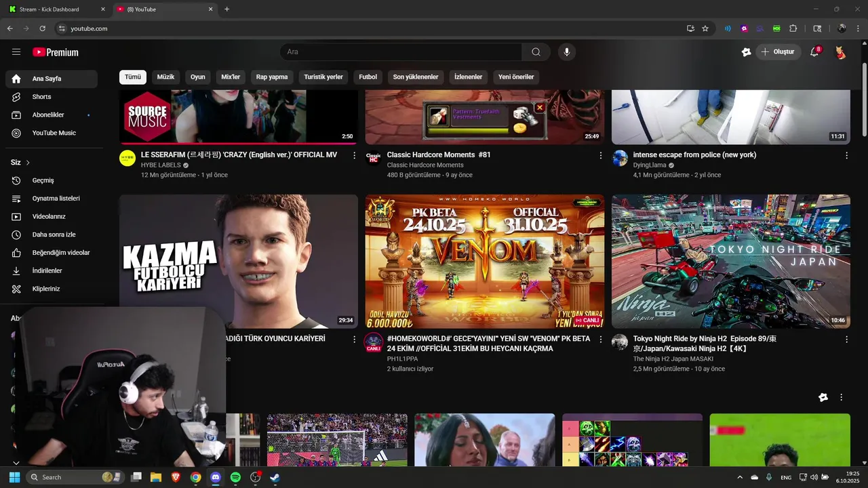Open Geçmiş history in the sidebar

[52, 180]
